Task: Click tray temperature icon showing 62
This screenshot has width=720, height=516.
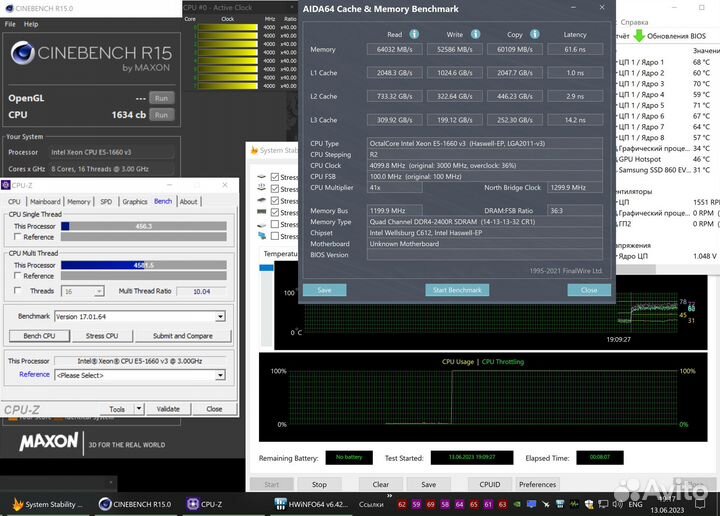Action: [402, 504]
